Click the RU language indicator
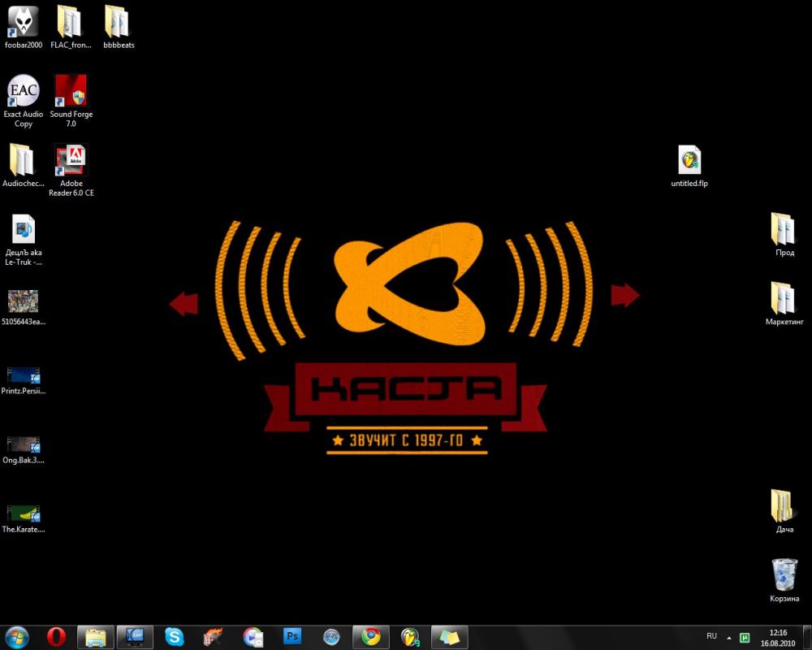The image size is (812, 650). (x=711, y=636)
